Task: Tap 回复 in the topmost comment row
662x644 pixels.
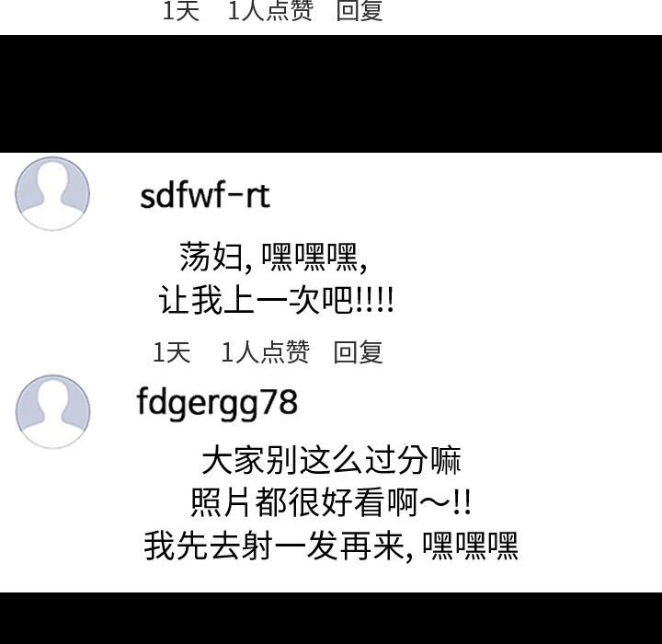Action: coord(360,10)
